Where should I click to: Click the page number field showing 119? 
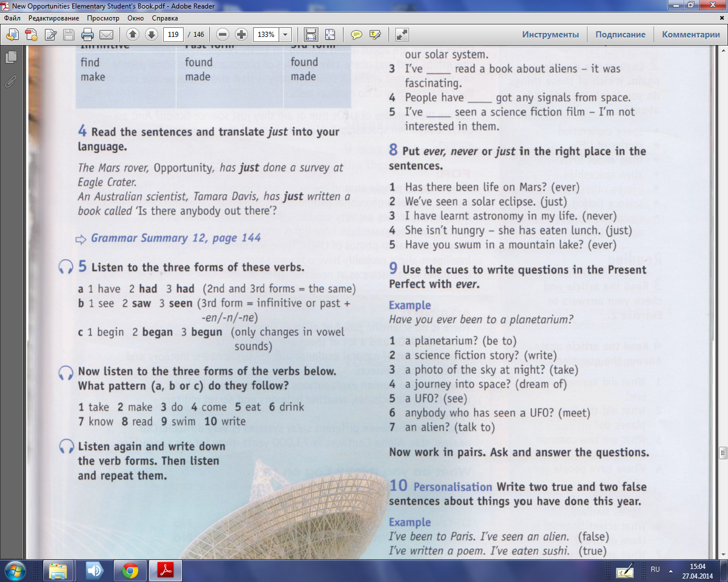(173, 34)
